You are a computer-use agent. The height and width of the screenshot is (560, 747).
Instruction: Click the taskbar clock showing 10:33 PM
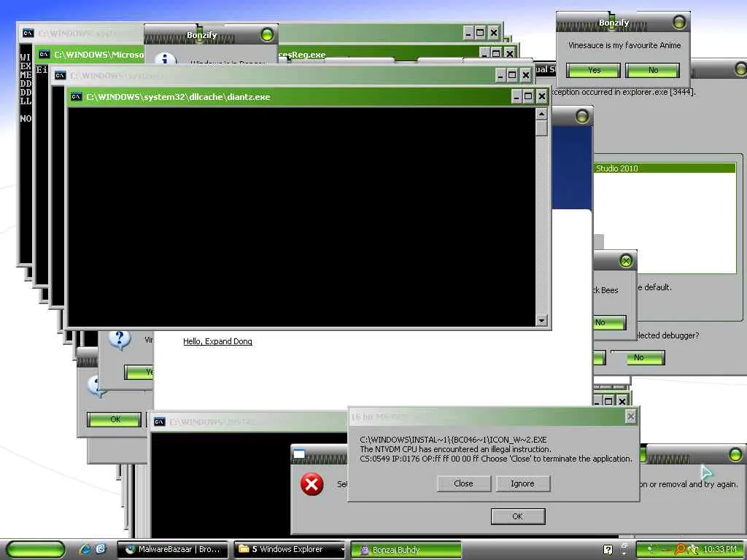pos(719,550)
